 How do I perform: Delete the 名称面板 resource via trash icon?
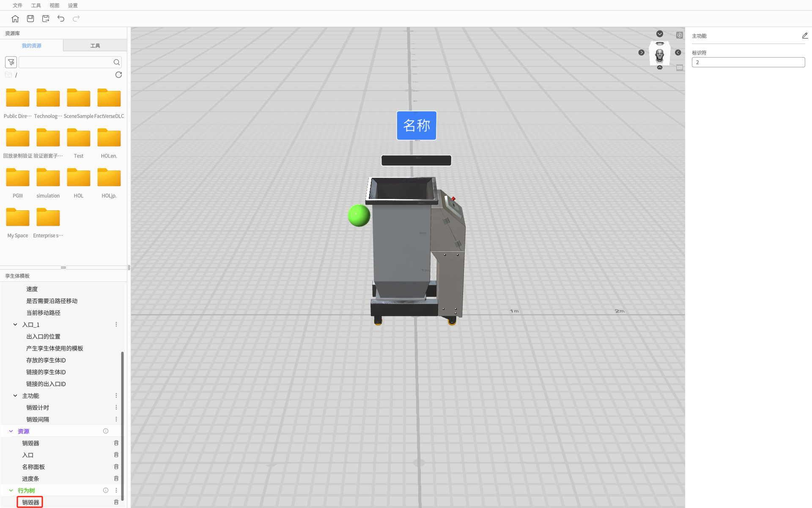(x=116, y=467)
